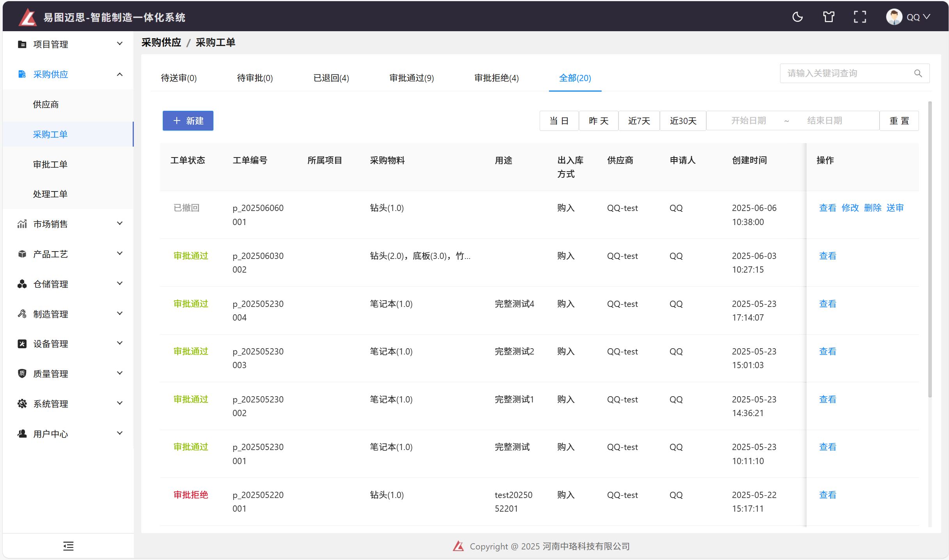This screenshot has width=949, height=560.
Task: Open the theme shirt icon
Action: click(x=828, y=17)
